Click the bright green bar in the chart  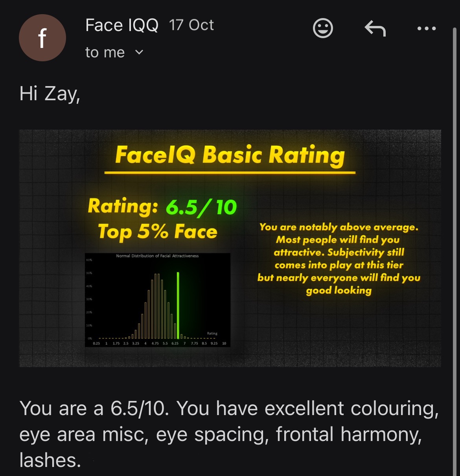coord(178,305)
